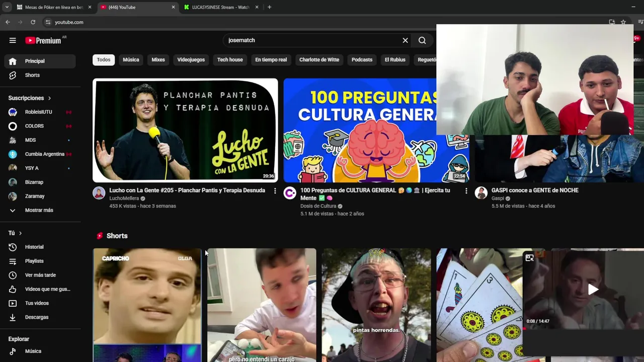Open Chrome tab search dropdown

pos(7,7)
